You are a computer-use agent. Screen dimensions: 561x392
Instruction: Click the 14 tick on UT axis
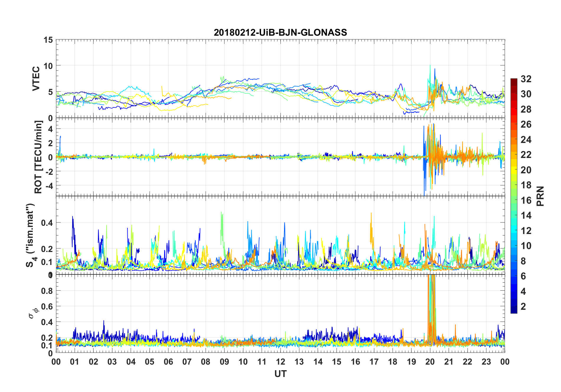click(318, 362)
